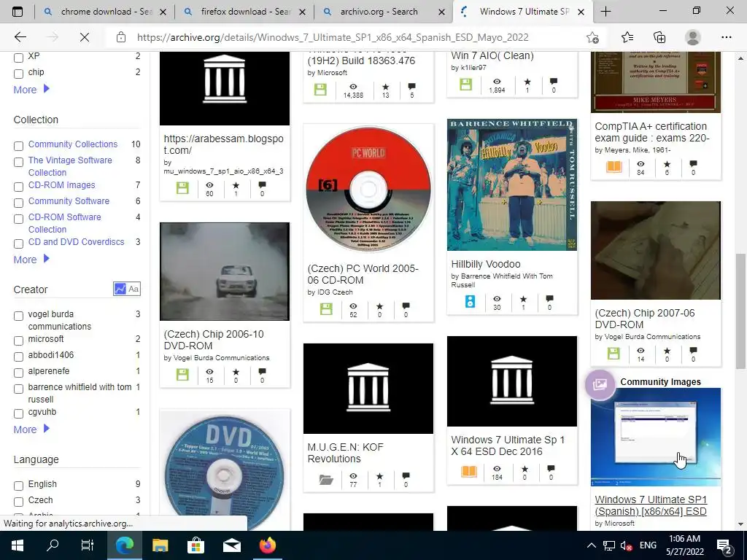Click comments icon on Chip 2006-10 card
Viewport: 747px width, 560px height.
pyautogui.click(x=262, y=371)
